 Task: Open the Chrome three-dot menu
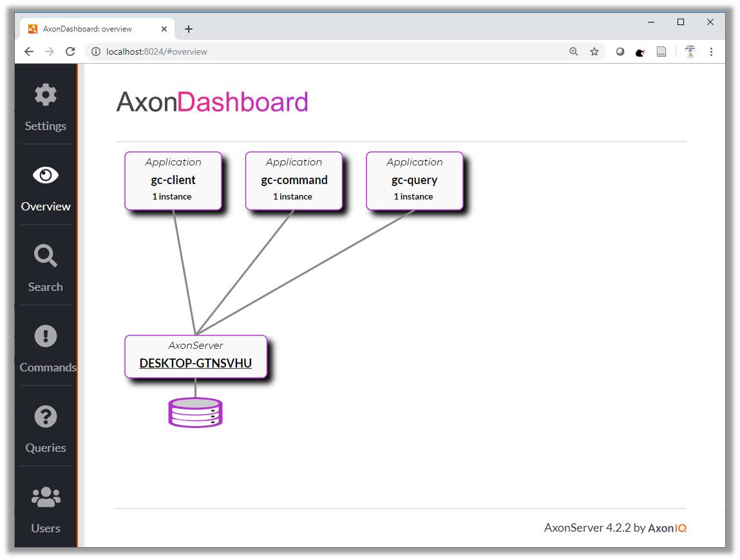(711, 51)
